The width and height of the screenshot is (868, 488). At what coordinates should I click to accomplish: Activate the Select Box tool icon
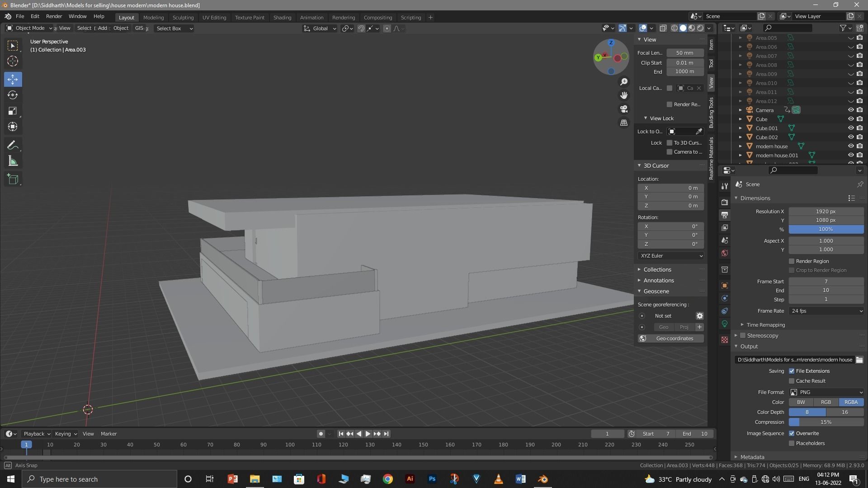[13, 46]
